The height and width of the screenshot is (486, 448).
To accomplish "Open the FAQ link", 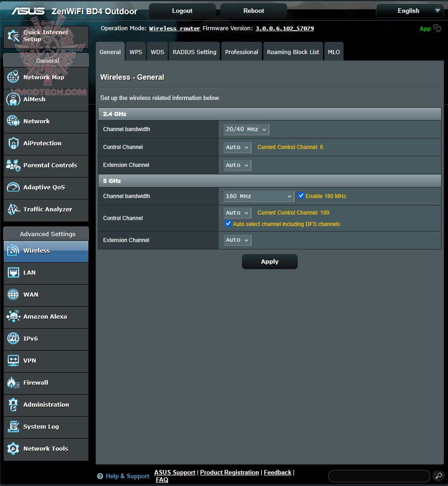I will (162, 480).
